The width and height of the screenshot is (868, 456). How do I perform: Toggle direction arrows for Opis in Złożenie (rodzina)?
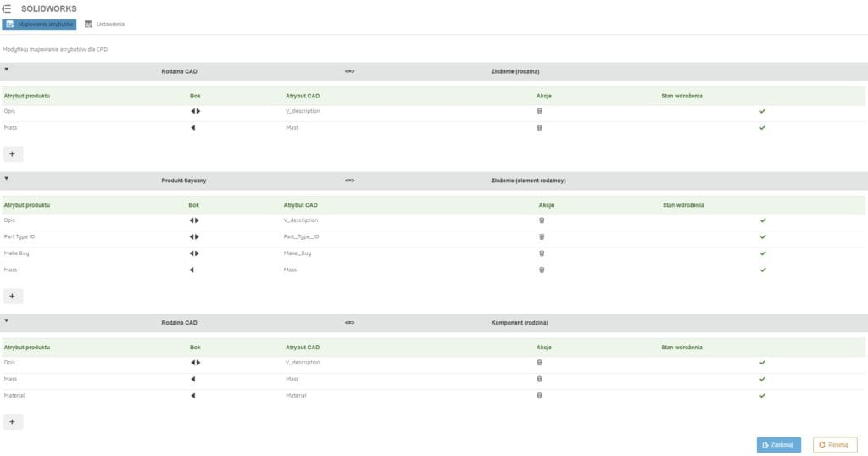click(196, 111)
